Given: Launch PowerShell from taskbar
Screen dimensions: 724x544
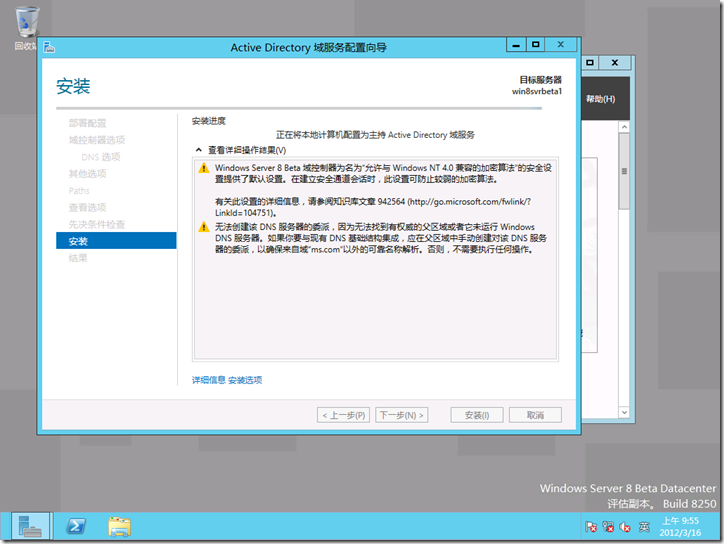Looking at the screenshot, I should pyautogui.click(x=76, y=526).
